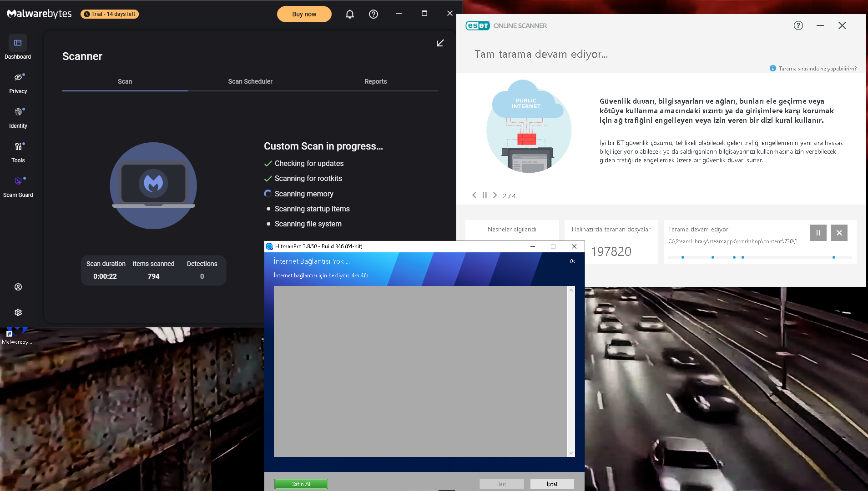Open Malwarebytes notifications bell
The width and height of the screenshot is (868, 491).
(x=349, y=14)
